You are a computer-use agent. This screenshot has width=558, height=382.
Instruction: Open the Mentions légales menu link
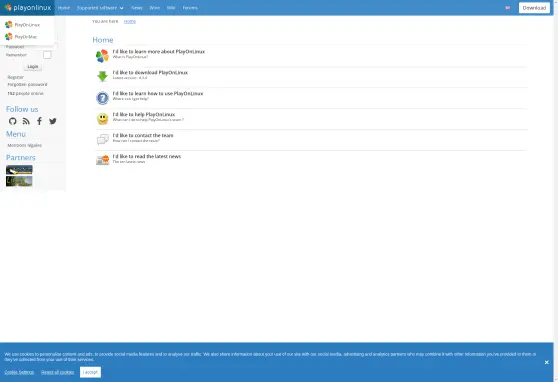click(x=25, y=145)
